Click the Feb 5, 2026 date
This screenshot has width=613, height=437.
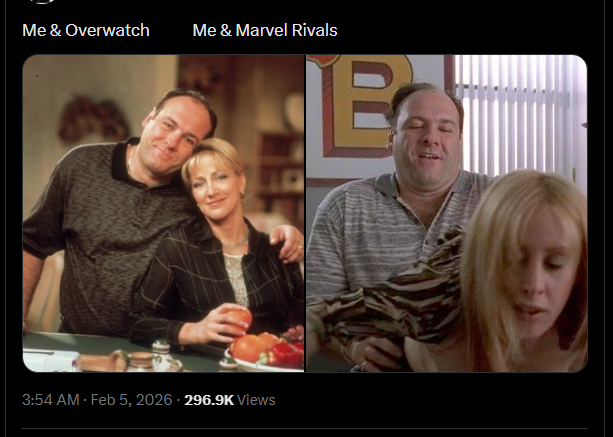[x=131, y=400]
